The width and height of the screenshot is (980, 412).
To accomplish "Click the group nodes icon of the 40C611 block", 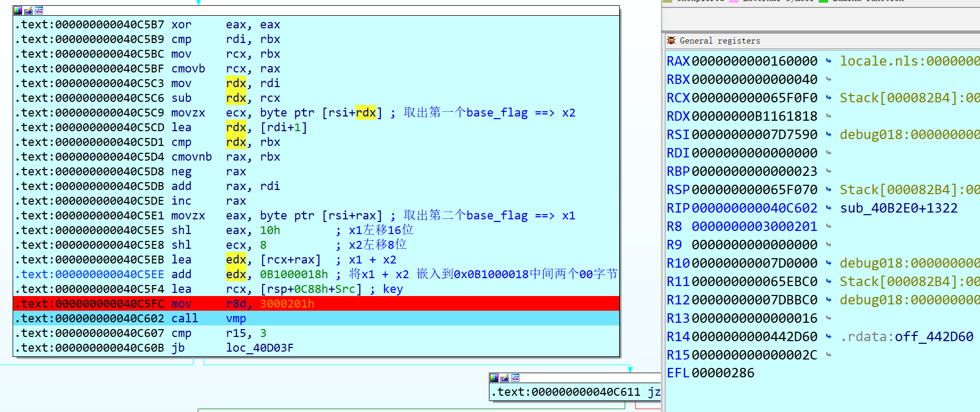I will tap(515, 378).
